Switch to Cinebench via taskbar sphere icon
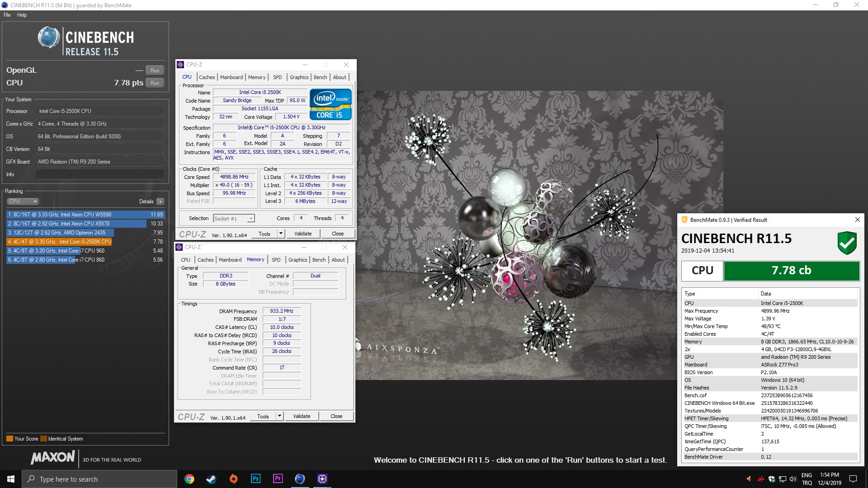Screen dimensions: 868x488 (300, 479)
